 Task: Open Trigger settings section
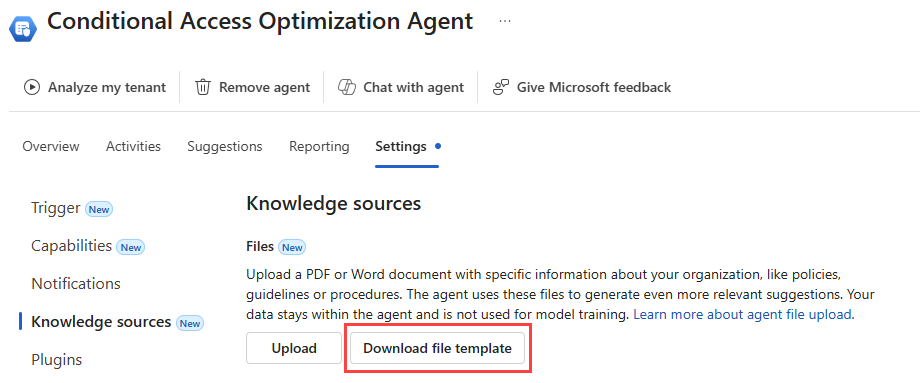[56, 208]
